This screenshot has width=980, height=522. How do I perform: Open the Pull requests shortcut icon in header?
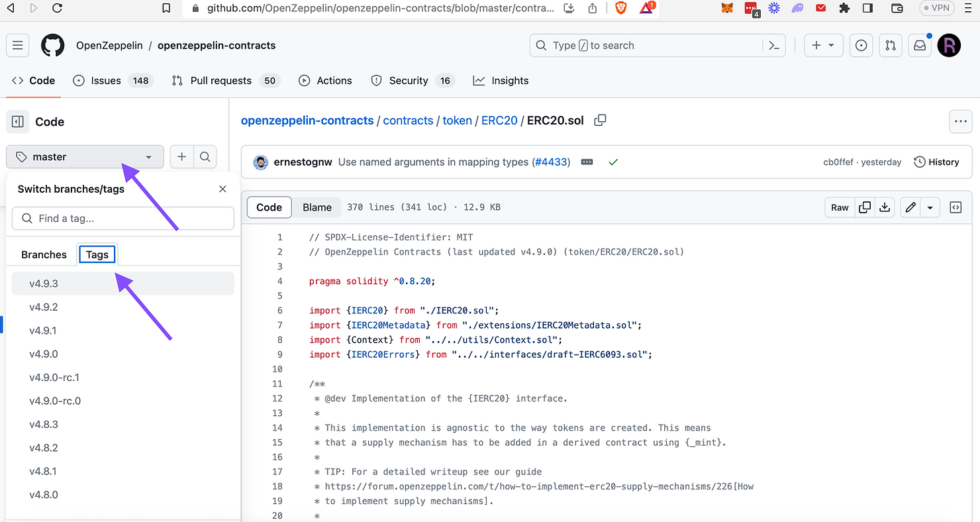coord(891,45)
